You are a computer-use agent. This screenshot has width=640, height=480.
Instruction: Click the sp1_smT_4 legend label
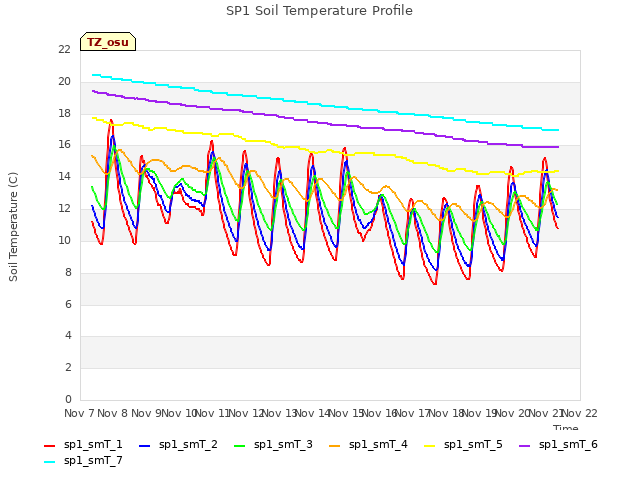tap(378, 444)
